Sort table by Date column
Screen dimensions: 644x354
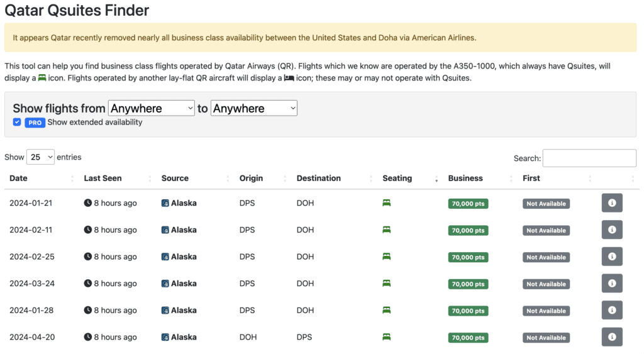19,178
